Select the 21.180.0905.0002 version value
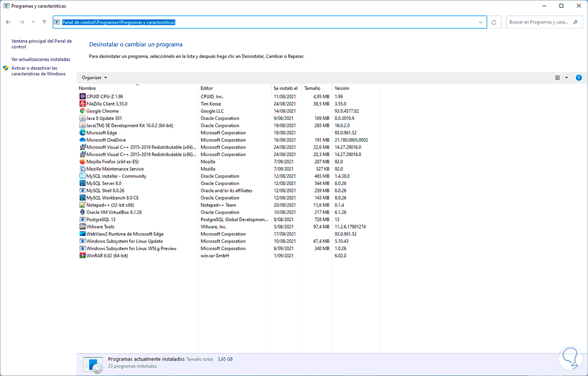This screenshot has width=588, height=376. point(351,140)
